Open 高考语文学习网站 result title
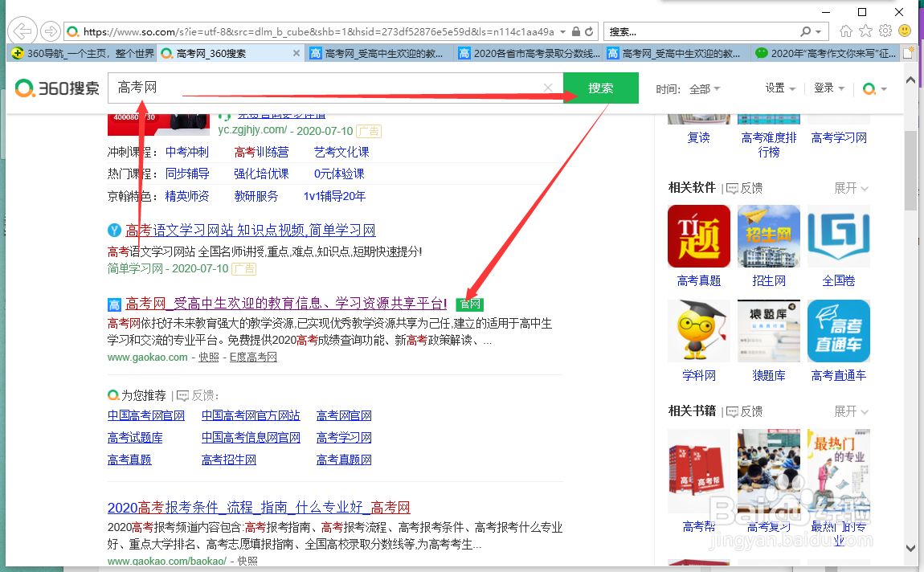Image resolution: width=924 pixels, height=572 pixels. (x=251, y=231)
